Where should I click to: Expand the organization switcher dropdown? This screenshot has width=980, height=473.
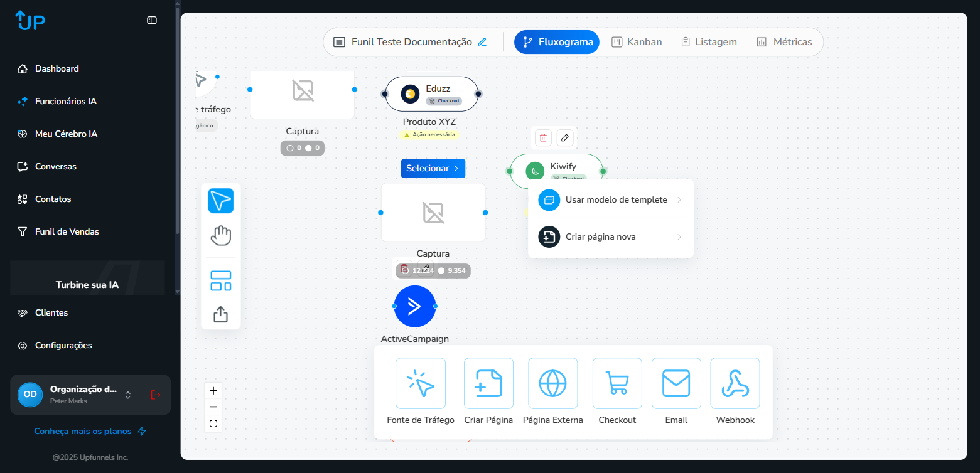(x=128, y=395)
